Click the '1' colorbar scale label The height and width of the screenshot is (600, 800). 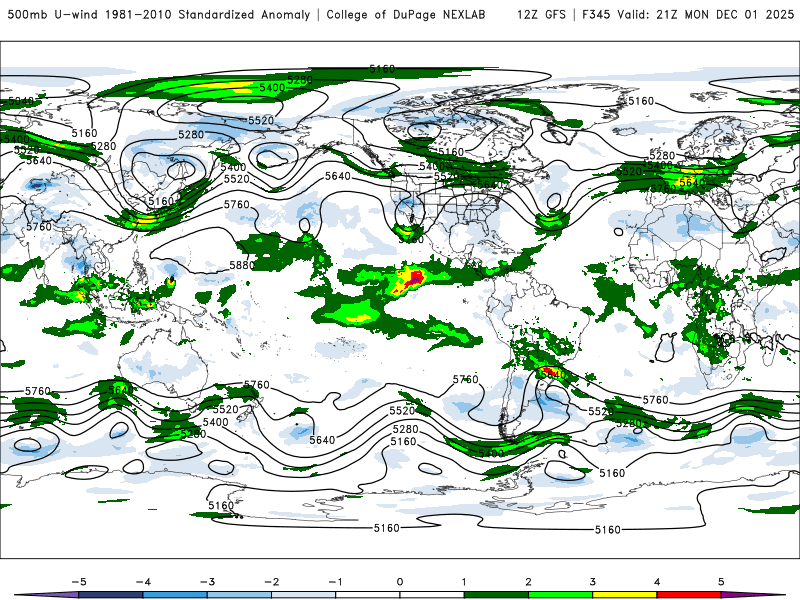[x=464, y=582]
